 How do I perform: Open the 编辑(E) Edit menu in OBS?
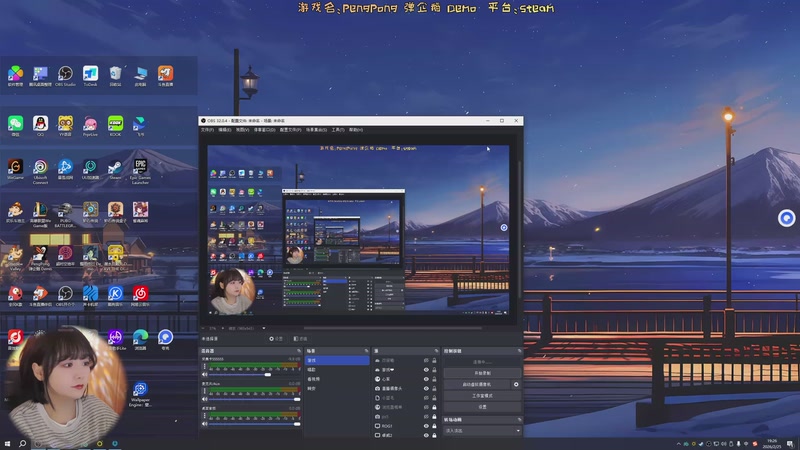pyautogui.click(x=225, y=130)
